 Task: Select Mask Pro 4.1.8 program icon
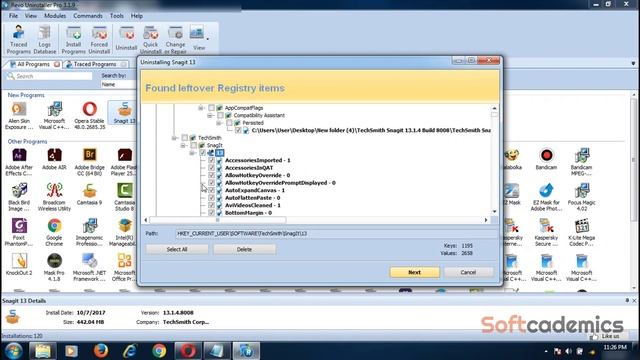[54, 267]
